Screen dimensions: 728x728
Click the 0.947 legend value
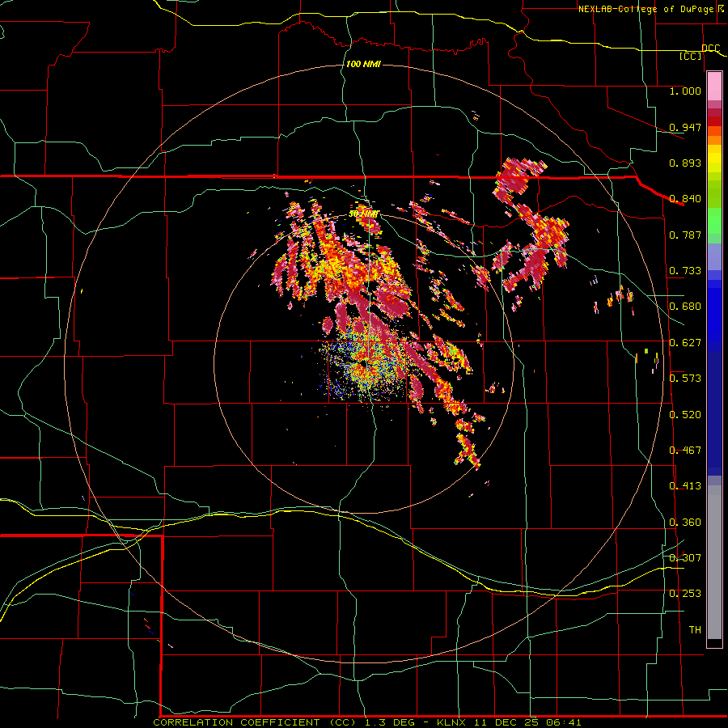[x=685, y=127]
